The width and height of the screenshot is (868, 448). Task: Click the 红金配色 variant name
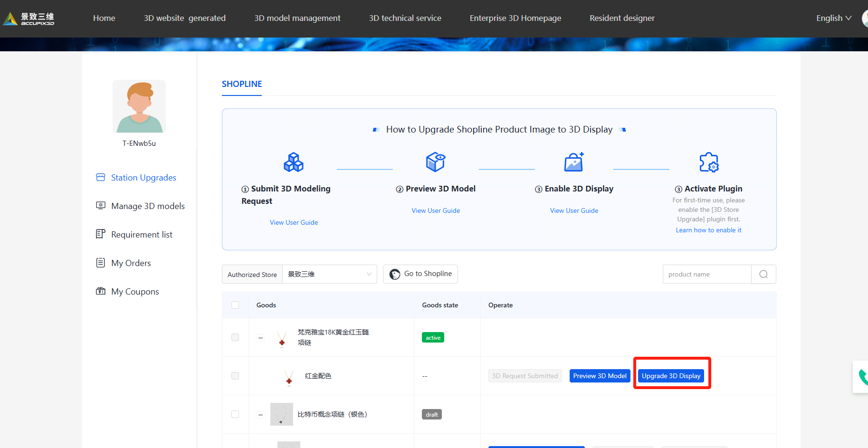[x=318, y=376]
